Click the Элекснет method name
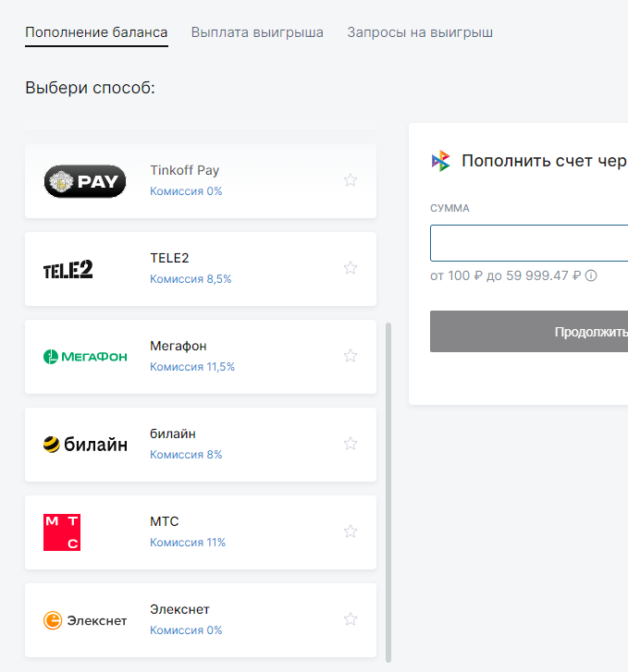 (x=179, y=609)
